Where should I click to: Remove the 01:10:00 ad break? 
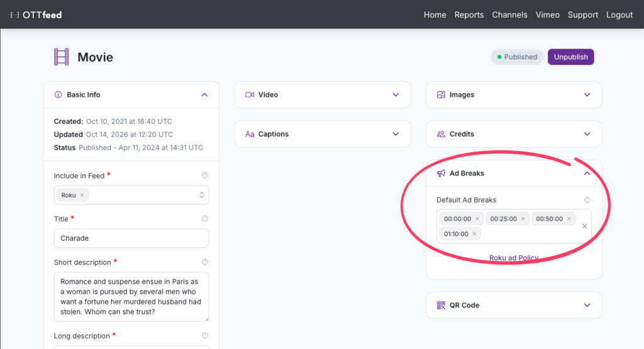pyautogui.click(x=474, y=234)
